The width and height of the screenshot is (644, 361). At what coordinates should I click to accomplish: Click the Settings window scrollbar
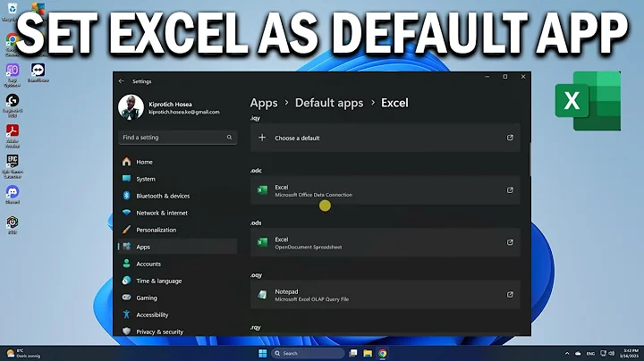click(x=530, y=160)
